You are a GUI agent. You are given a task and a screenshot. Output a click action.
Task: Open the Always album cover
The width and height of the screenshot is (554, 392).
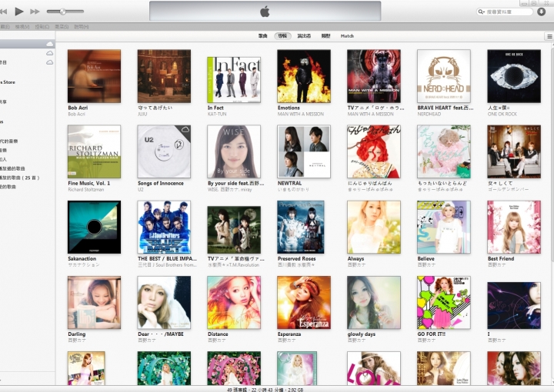tap(374, 228)
